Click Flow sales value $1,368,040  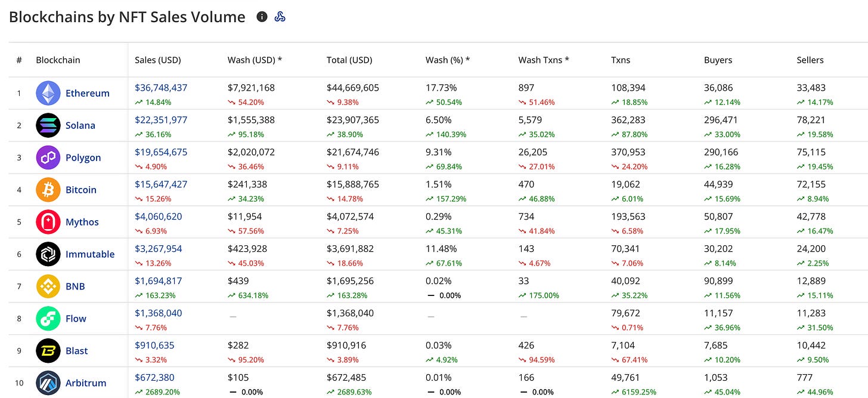click(x=159, y=313)
